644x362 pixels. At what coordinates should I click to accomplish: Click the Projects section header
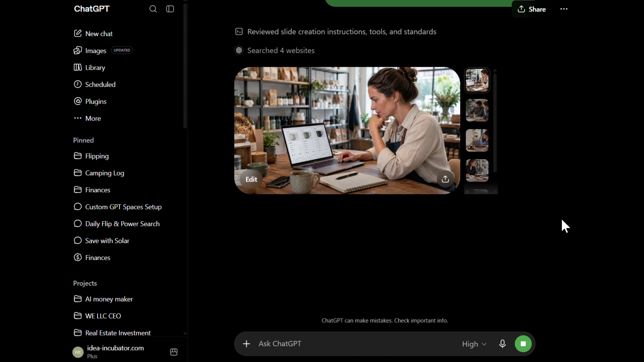pyautogui.click(x=85, y=283)
